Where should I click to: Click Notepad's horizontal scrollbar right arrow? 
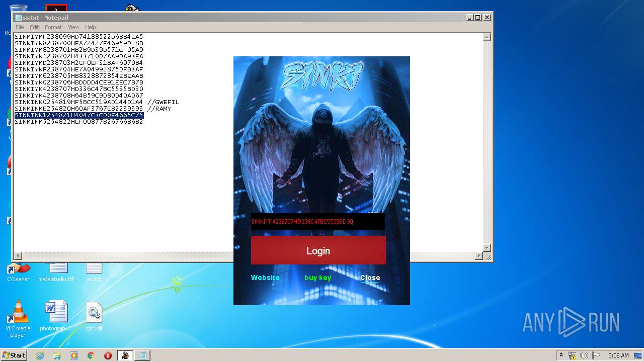[x=478, y=256]
